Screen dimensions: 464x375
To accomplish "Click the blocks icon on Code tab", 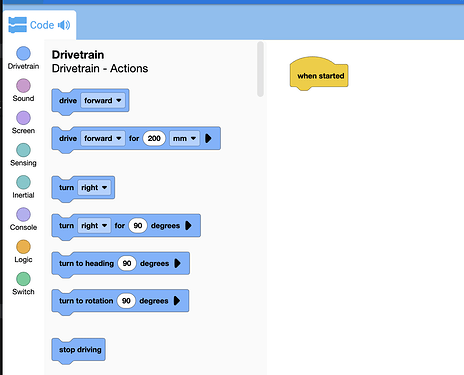I will click(17, 25).
